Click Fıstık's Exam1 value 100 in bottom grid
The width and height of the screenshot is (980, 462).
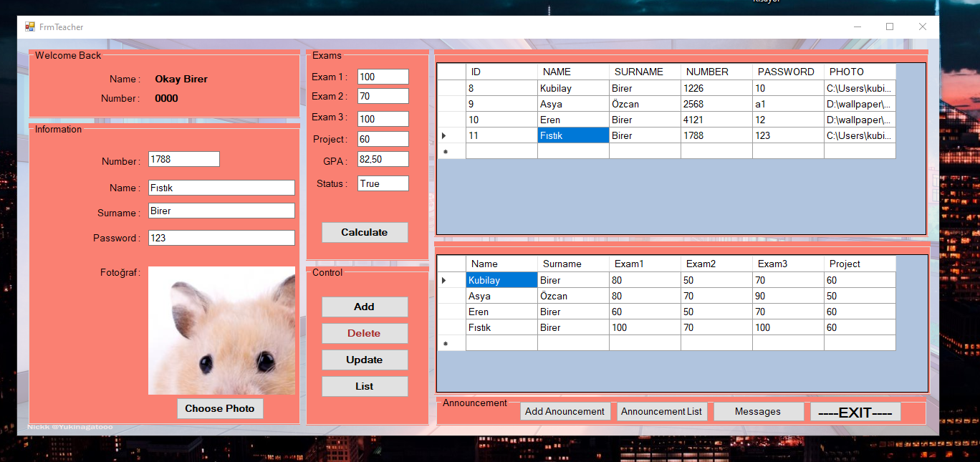(645, 327)
